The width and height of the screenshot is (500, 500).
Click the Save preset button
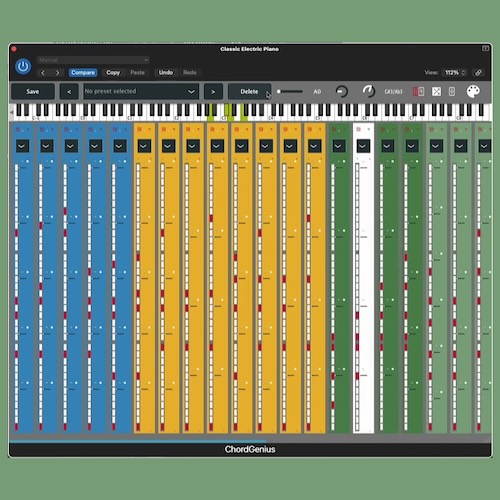(33, 91)
